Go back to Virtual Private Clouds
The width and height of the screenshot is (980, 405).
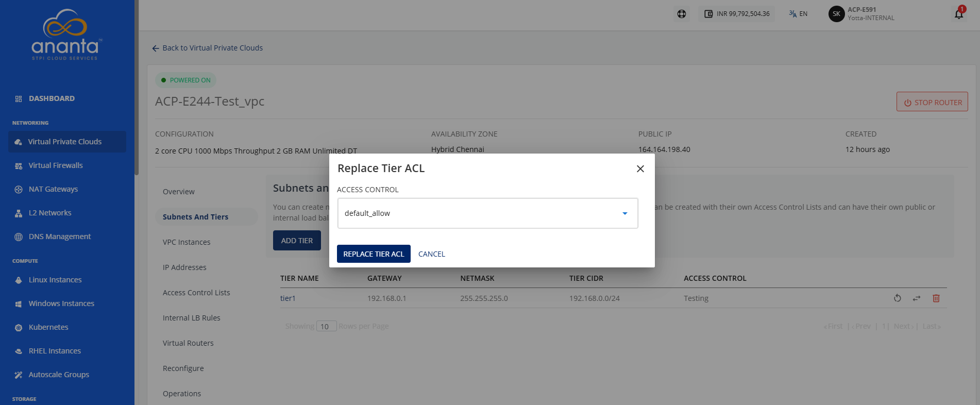click(207, 48)
